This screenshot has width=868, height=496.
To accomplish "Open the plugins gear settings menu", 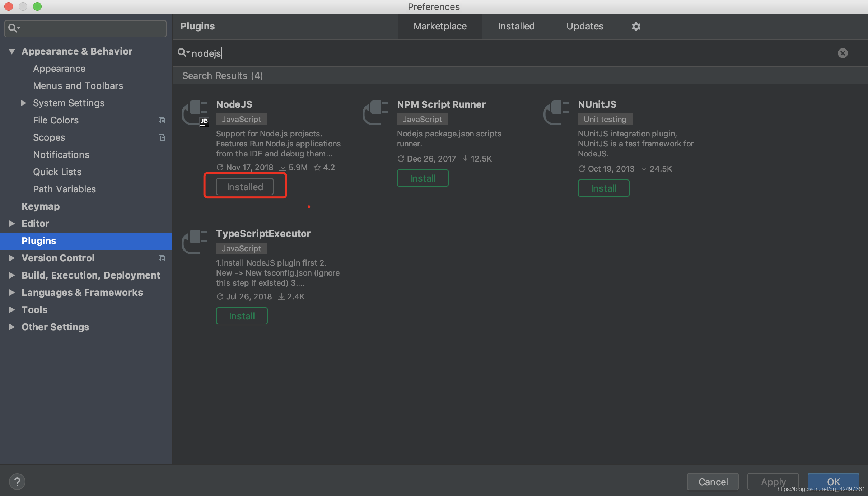I will [x=636, y=26].
